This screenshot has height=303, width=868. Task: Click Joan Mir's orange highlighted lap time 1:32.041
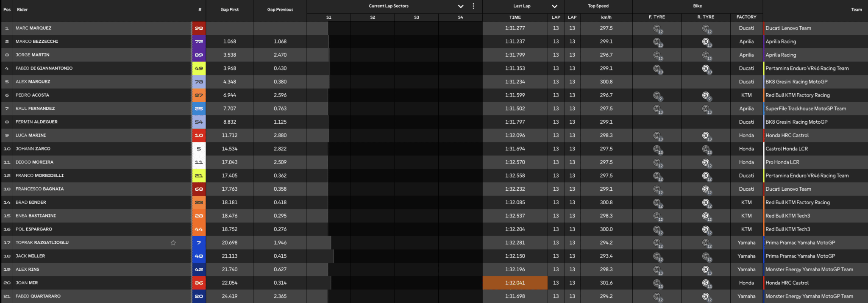tap(515, 283)
